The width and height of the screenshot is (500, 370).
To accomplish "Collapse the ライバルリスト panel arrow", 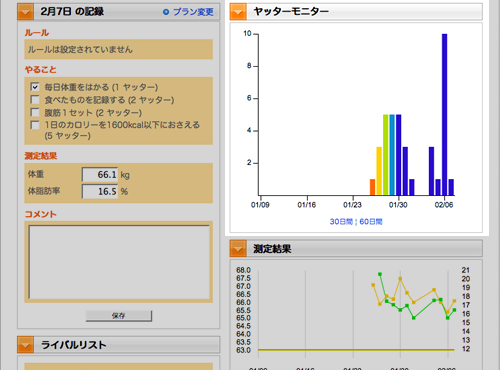I will pos(26,345).
